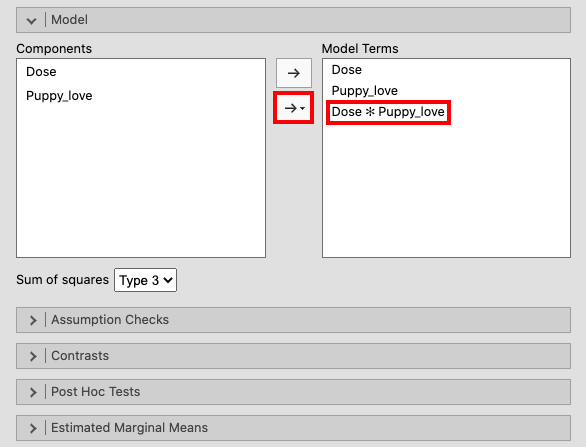
Task: Click the chevron beside Estimated Marginal Means
Action: [x=33, y=428]
